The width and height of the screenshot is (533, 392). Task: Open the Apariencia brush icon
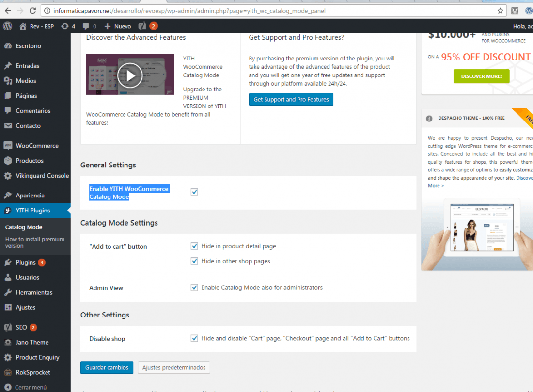[x=8, y=196]
